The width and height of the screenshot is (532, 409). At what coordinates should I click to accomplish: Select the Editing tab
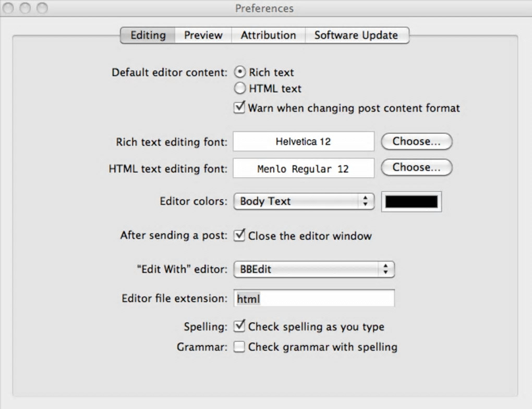tap(148, 35)
